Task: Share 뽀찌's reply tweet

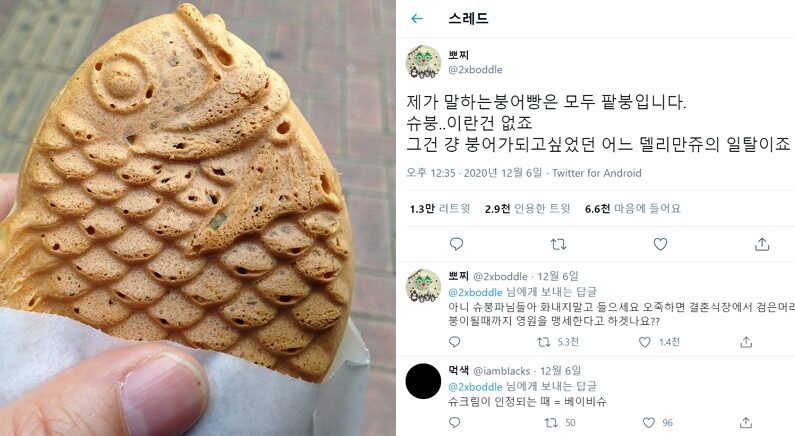Action: click(x=746, y=342)
